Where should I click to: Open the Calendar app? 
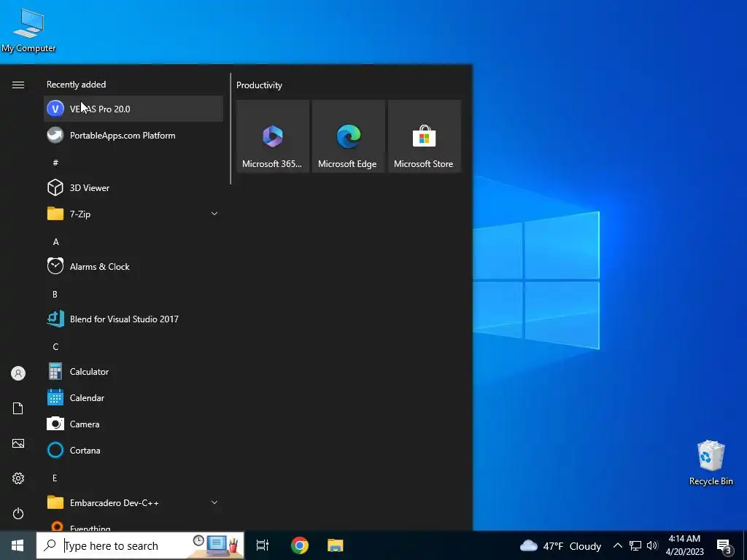click(x=133, y=397)
